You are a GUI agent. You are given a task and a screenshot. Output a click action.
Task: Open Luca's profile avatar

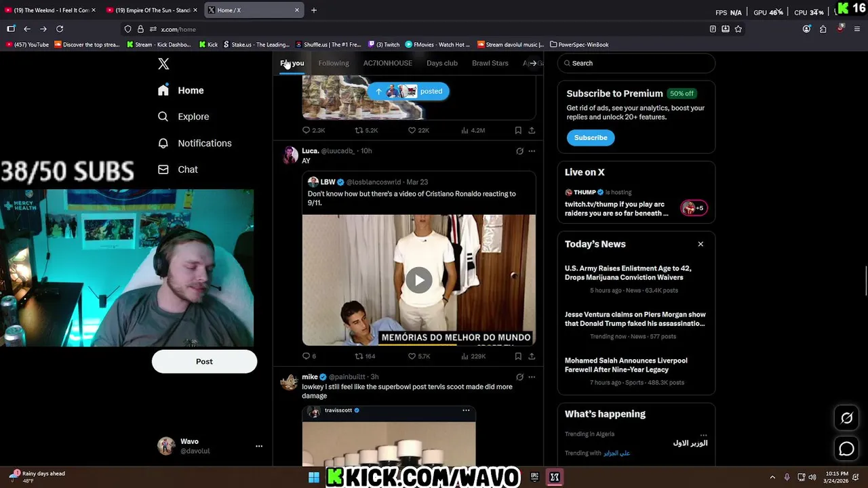point(290,155)
